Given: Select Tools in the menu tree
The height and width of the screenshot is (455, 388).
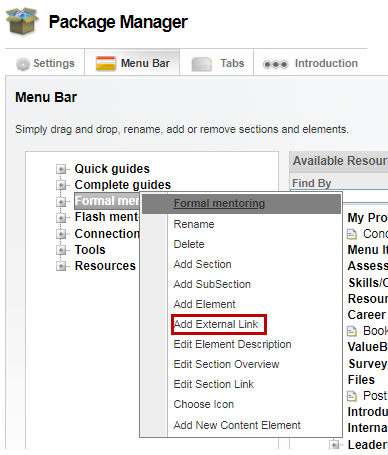Looking at the screenshot, I should point(90,250).
